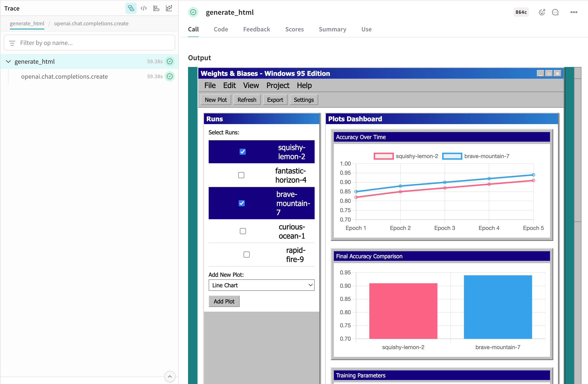Open the File menu

coord(210,85)
